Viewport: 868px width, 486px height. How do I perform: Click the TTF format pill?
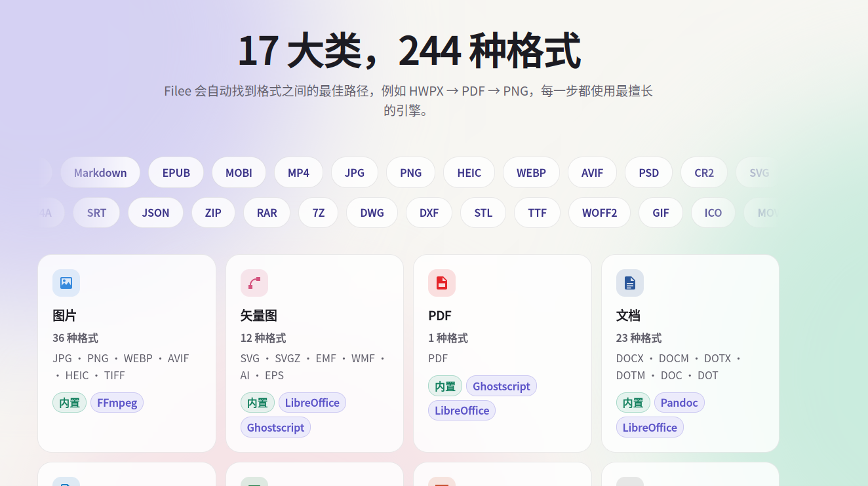click(537, 213)
